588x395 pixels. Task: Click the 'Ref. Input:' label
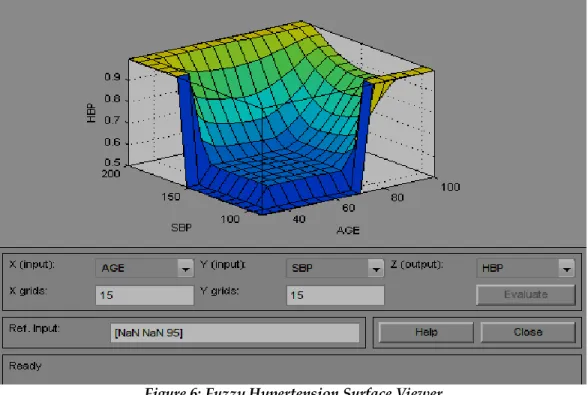pyautogui.click(x=34, y=328)
